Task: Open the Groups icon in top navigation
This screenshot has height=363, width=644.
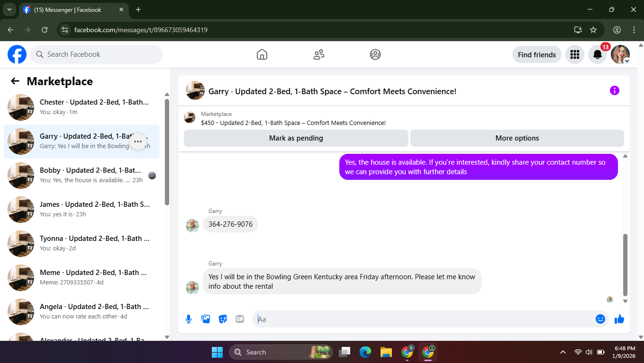Action: [375, 54]
